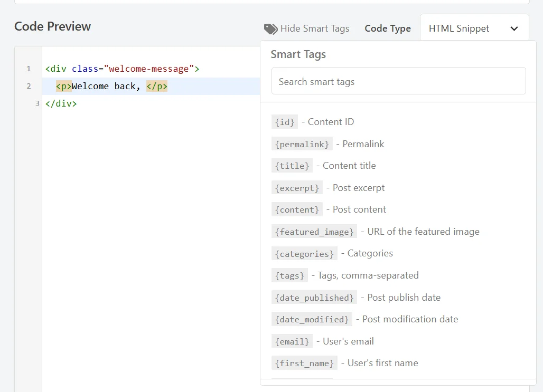The image size is (543, 392).
Task: Click the 'User's first name' description
Action: pos(382,363)
